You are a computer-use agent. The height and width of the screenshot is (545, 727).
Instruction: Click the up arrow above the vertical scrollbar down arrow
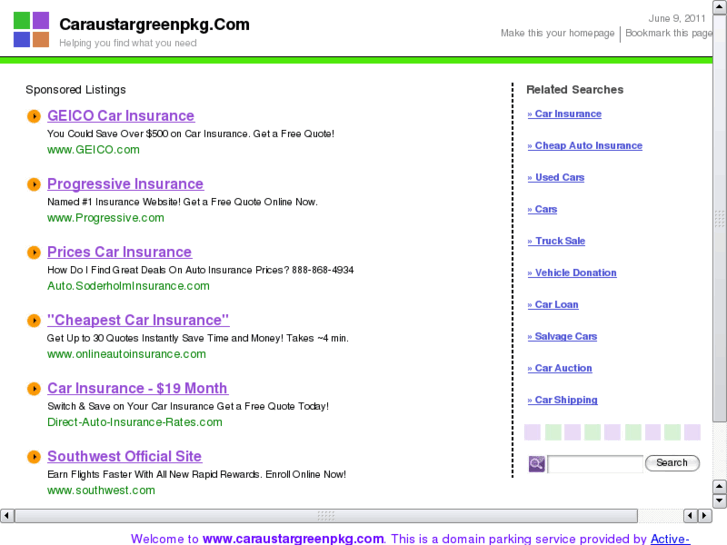pyautogui.click(x=720, y=487)
